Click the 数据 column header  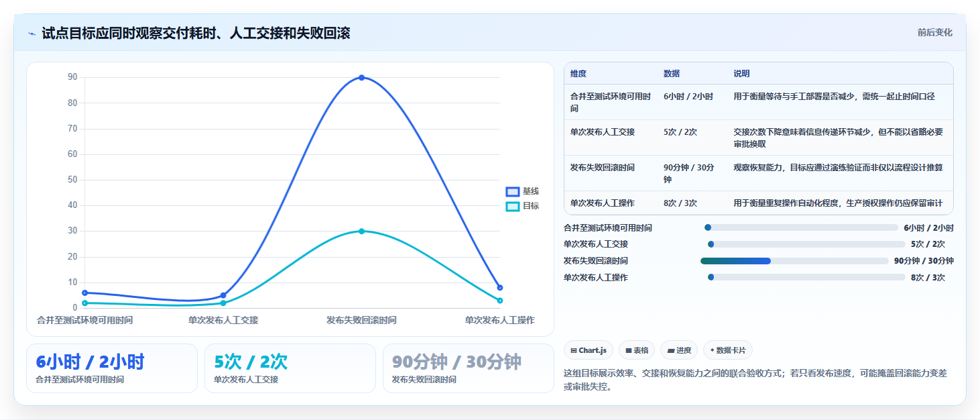pos(672,74)
